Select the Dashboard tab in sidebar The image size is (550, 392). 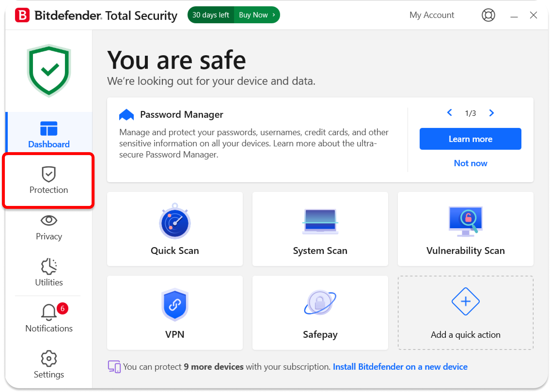point(49,134)
